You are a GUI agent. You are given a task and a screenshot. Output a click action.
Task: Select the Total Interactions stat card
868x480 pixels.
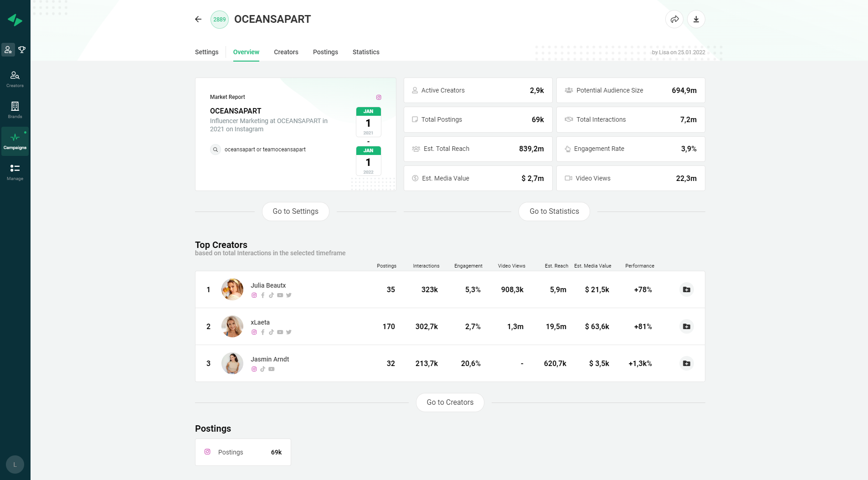(x=631, y=119)
